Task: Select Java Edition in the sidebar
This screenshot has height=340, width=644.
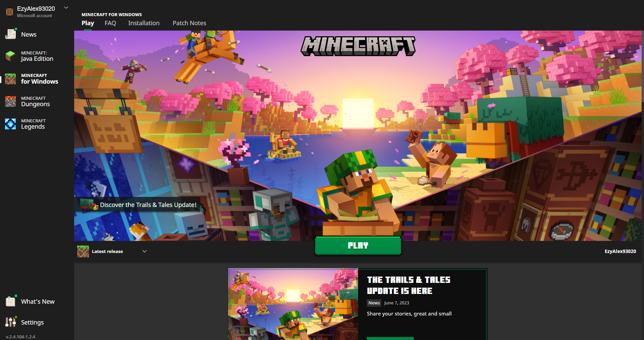Action: 37,56
